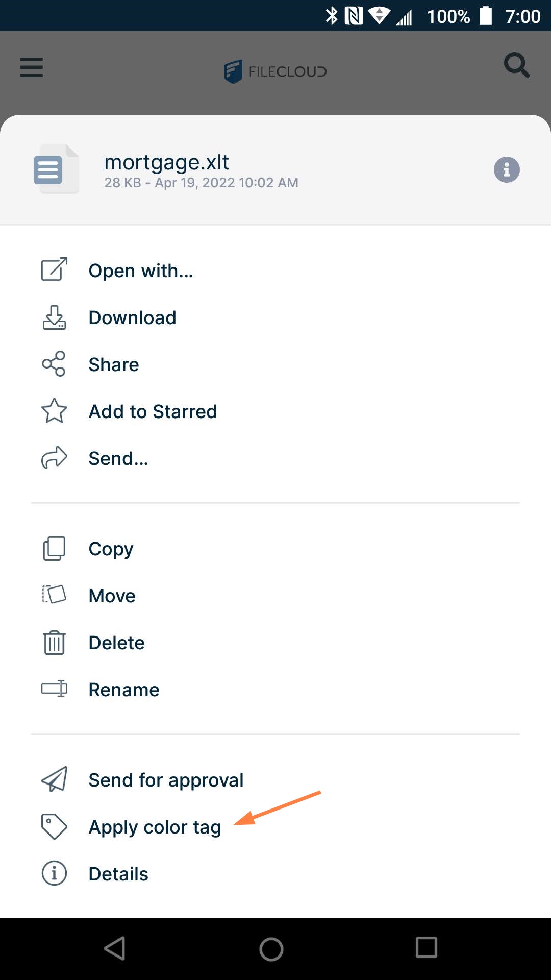
Task: Select Send… menu entry
Action: point(118,458)
